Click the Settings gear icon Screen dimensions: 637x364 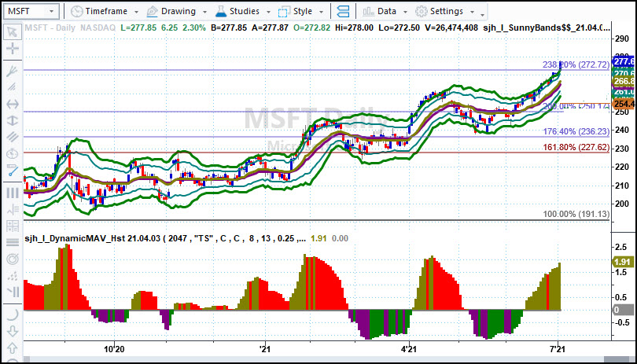(422, 11)
